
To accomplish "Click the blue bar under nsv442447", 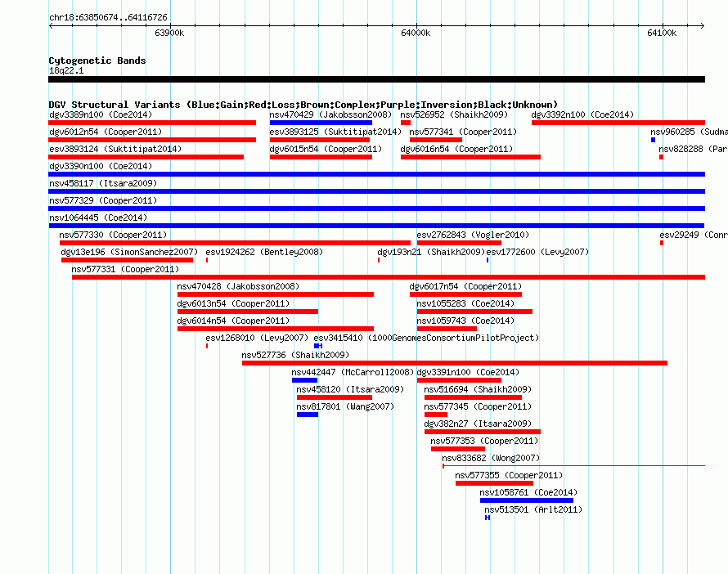I will [304, 380].
